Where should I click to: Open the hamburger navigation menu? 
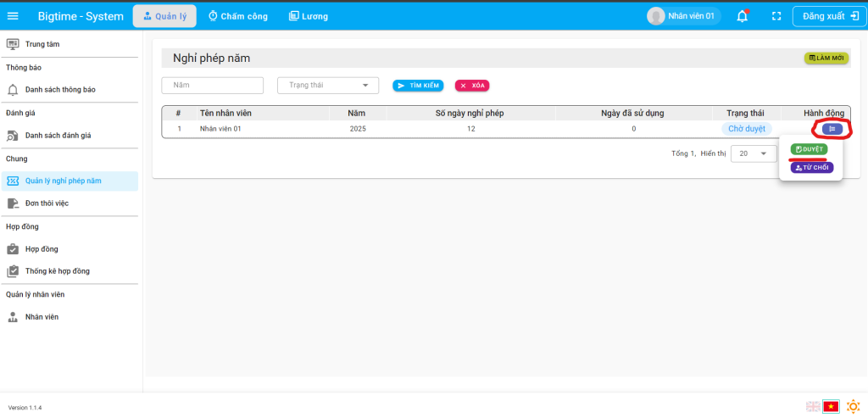(13, 16)
